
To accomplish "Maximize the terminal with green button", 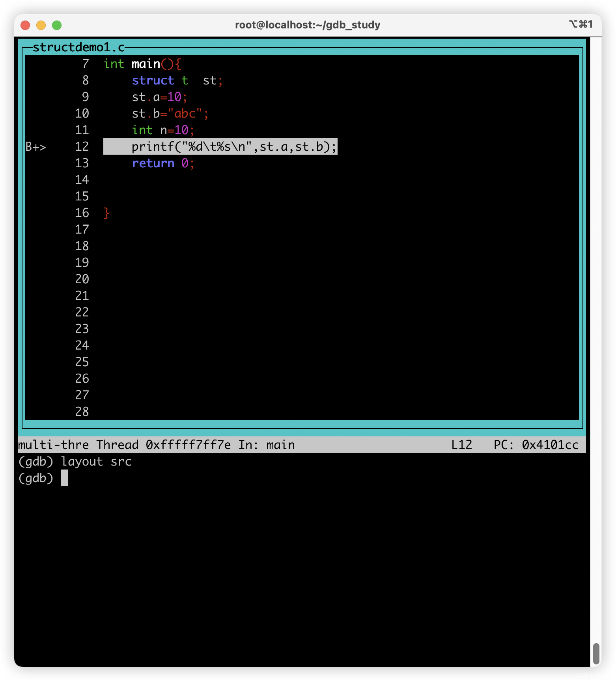I will tap(57, 25).
